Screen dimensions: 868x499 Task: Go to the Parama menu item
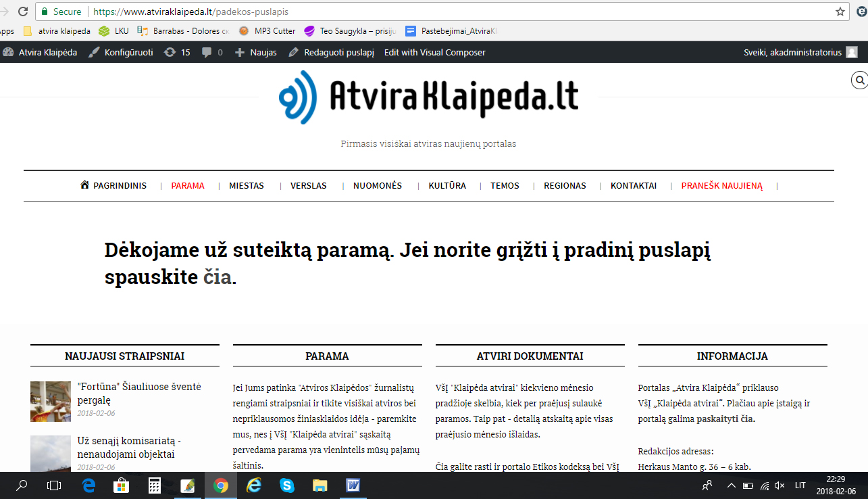click(188, 186)
